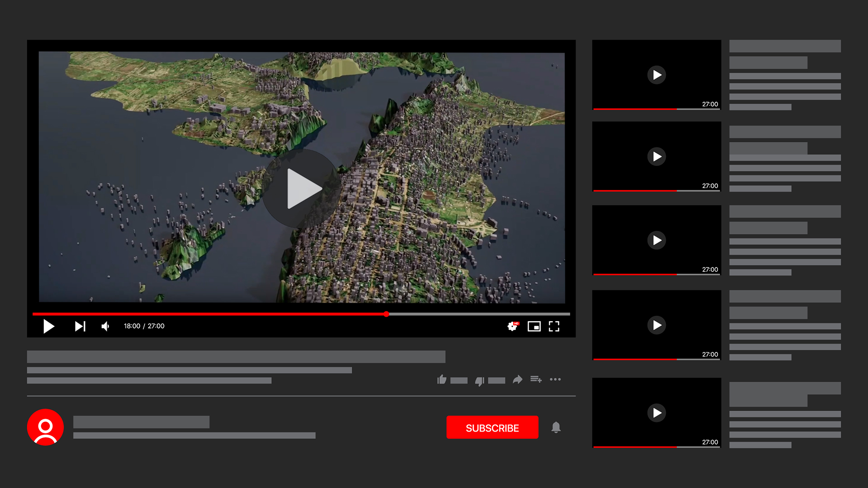Open the channel avatar icon

tap(45, 427)
